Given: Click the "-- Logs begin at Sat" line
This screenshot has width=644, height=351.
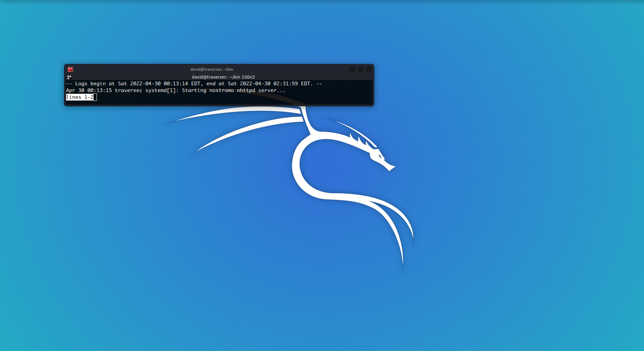Looking at the screenshot, I should pos(194,84).
